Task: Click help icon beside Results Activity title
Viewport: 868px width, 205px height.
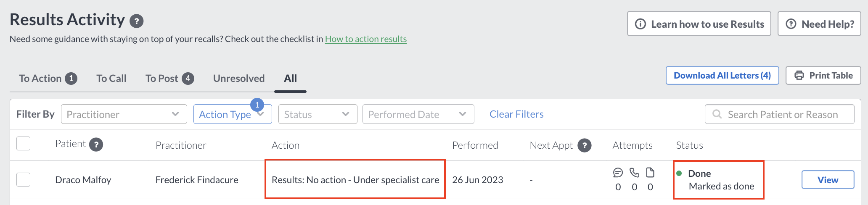Action: 136,21
